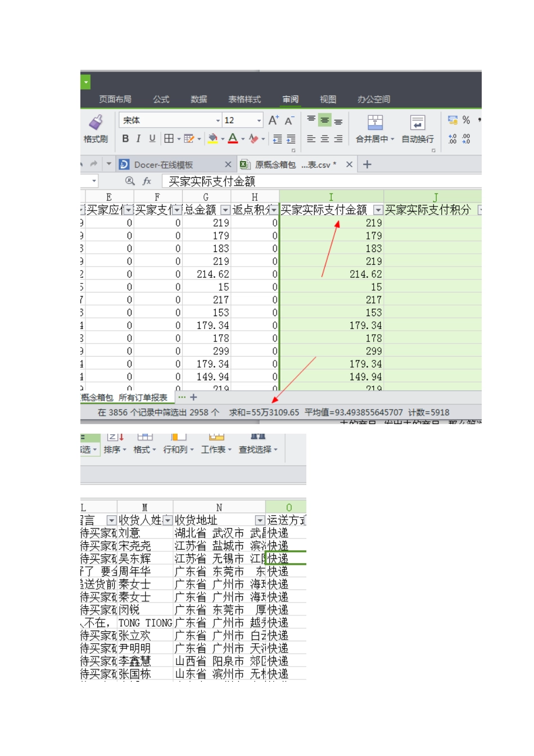This screenshot has height=756, width=534.
Task: Increase indent icon
Action: coord(291,139)
